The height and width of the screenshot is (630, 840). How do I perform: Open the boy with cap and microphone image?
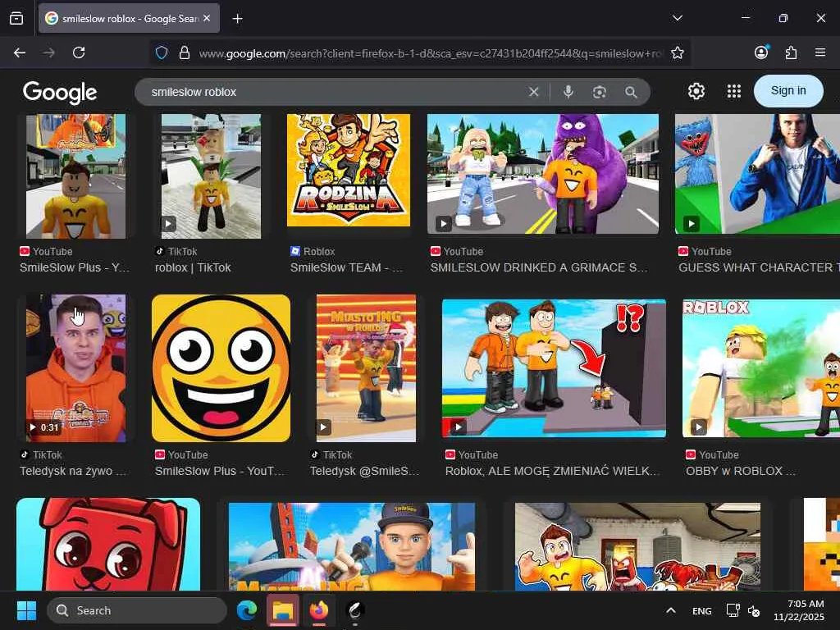coord(351,546)
